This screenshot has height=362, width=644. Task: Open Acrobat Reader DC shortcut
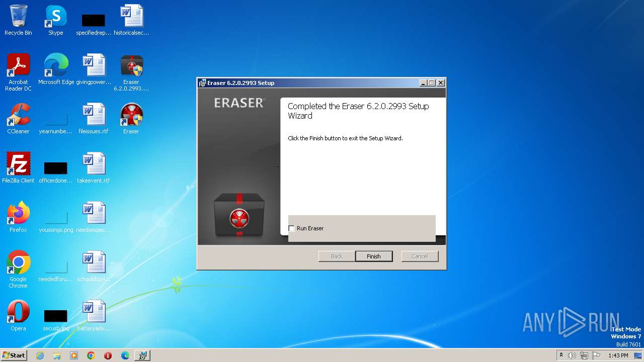18,72
